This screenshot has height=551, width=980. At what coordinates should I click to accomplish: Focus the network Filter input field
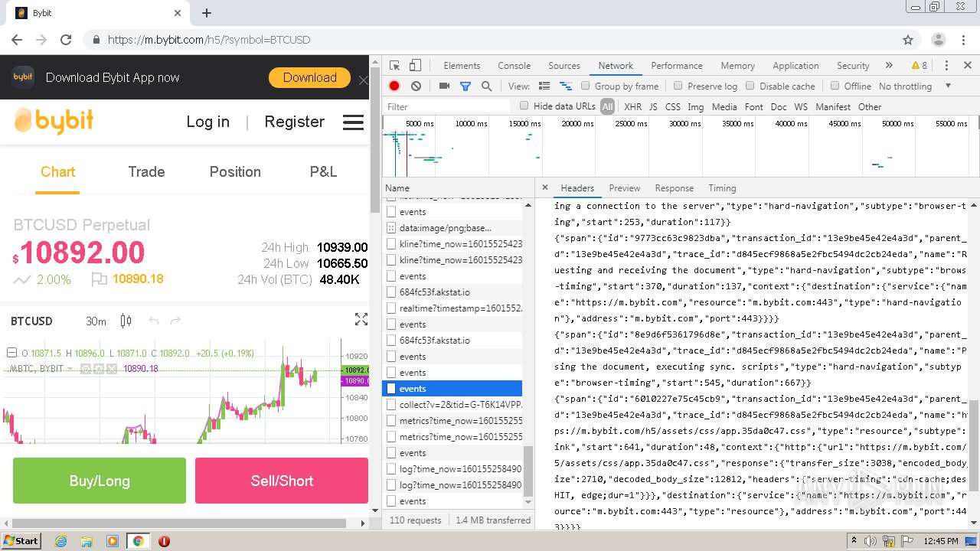(x=447, y=107)
